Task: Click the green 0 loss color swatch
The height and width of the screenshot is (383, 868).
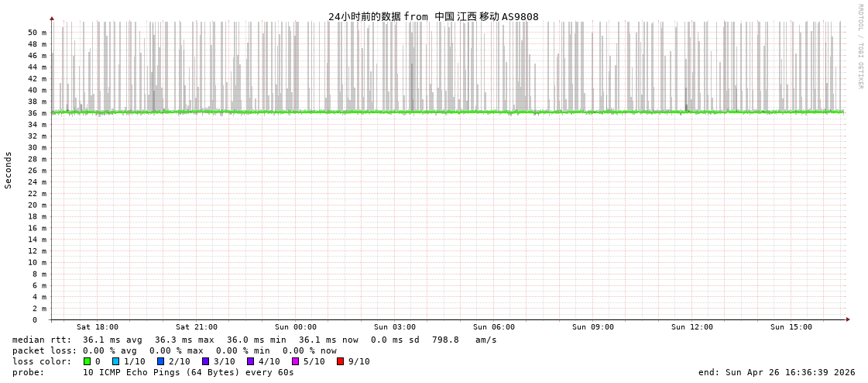Action: point(87,361)
